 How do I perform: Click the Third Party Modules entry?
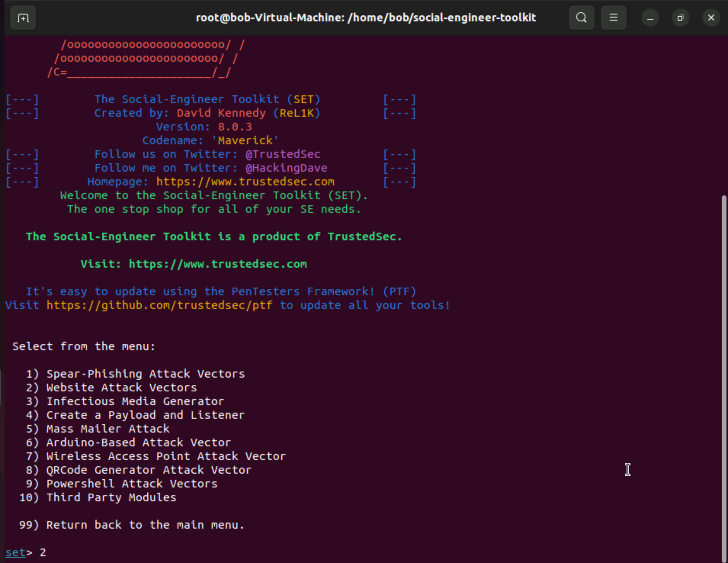tap(111, 497)
